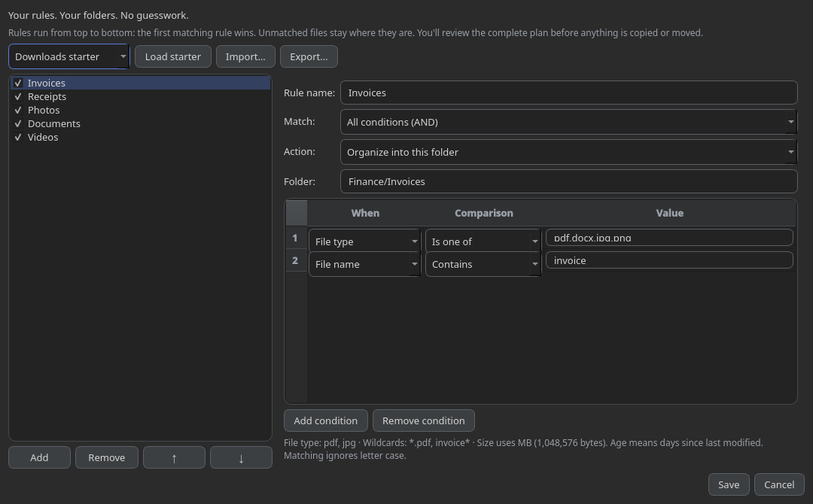This screenshot has width=813, height=504.
Task: Select the Invoices rule in list
Action: pyautogui.click(x=141, y=83)
